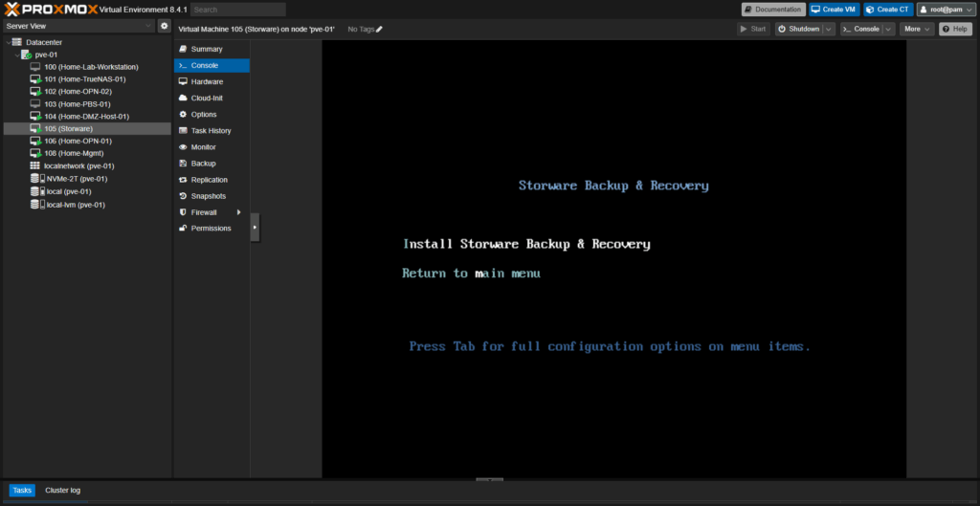The height and width of the screenshot is (506, 980).
Task: Click the gear icon beside Server View
Action: pyautogui.click(x=164, y=26)
